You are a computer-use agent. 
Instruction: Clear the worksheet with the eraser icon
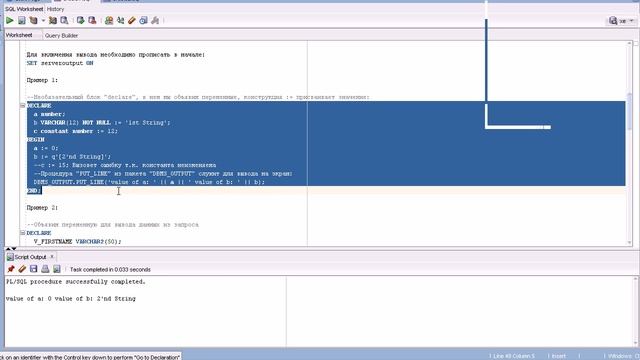point(131,20)
